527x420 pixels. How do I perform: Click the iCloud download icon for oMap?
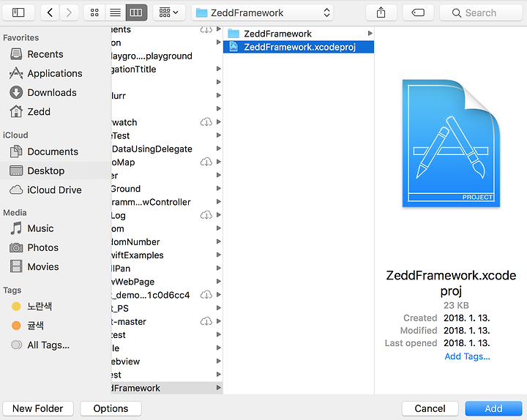click(x=206, y=162)
